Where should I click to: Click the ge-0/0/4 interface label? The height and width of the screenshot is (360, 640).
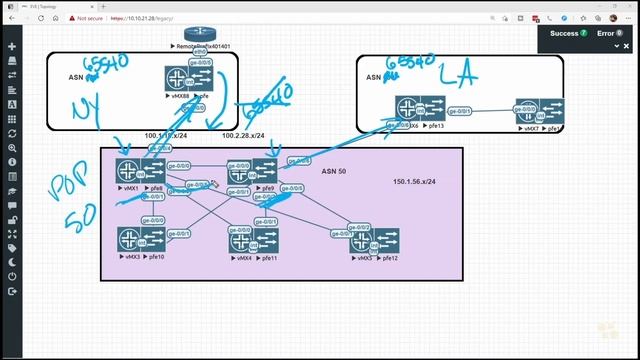[160, 148]
